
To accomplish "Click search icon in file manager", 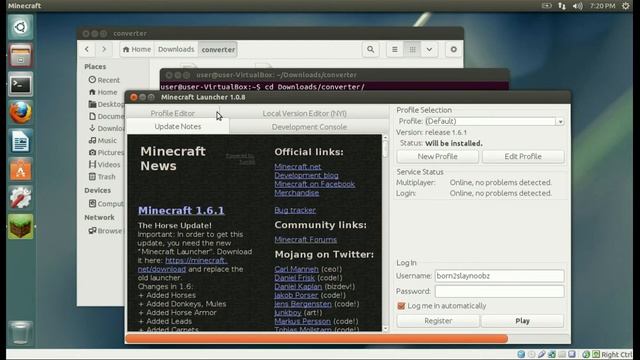I will pos(370,49).
